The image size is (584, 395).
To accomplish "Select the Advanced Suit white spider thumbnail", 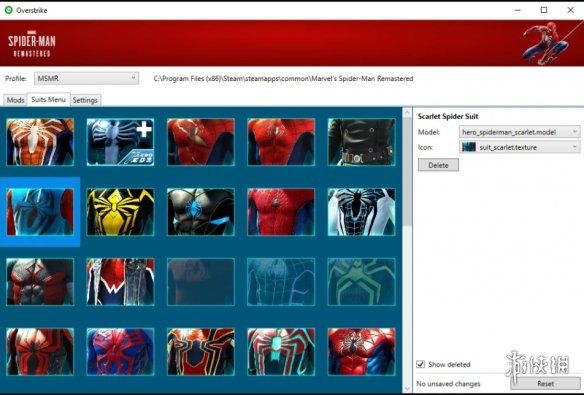I will click(x=40, y=142).
